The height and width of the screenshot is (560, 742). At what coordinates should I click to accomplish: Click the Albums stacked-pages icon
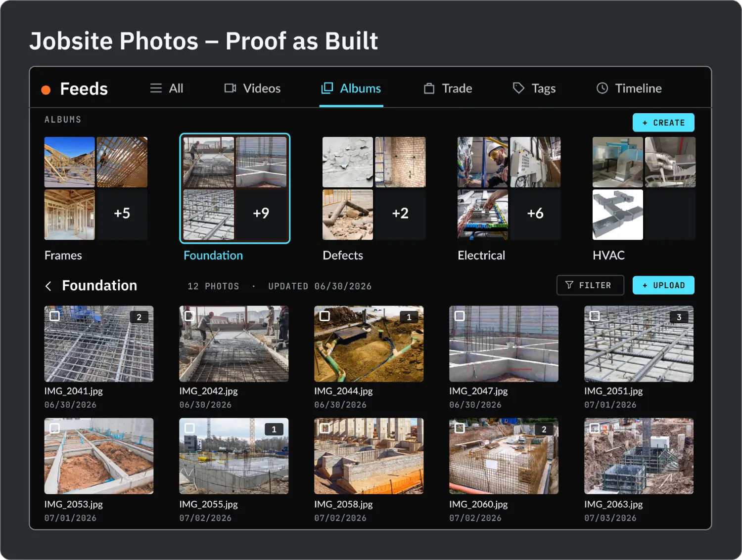coord(327,88)
